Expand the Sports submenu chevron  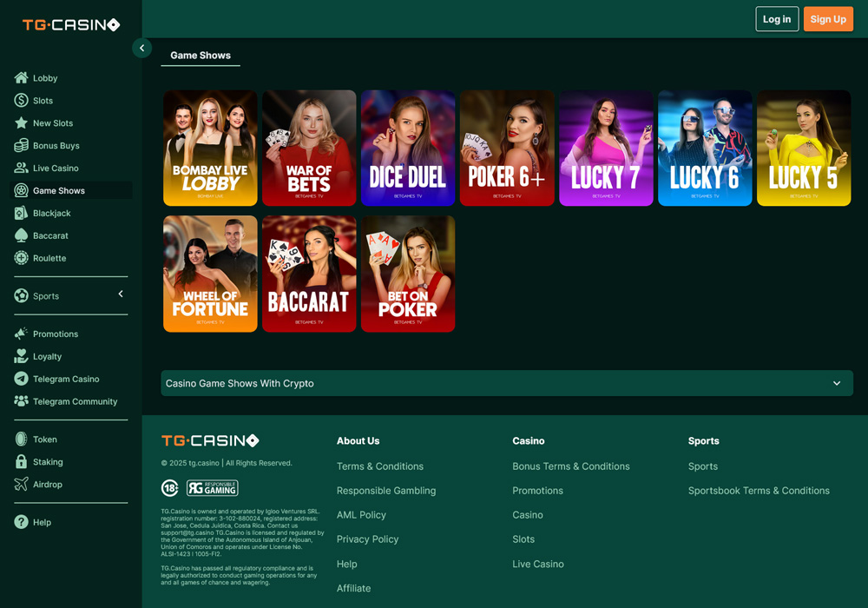pyautogui.click(x=121, y=294)
